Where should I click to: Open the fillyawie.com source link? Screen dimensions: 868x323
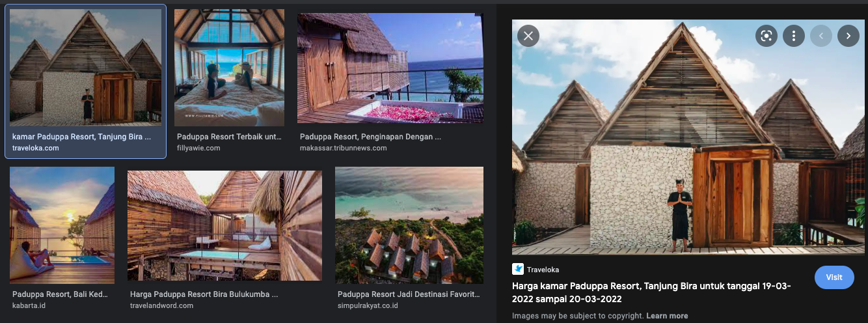[198, 148]
